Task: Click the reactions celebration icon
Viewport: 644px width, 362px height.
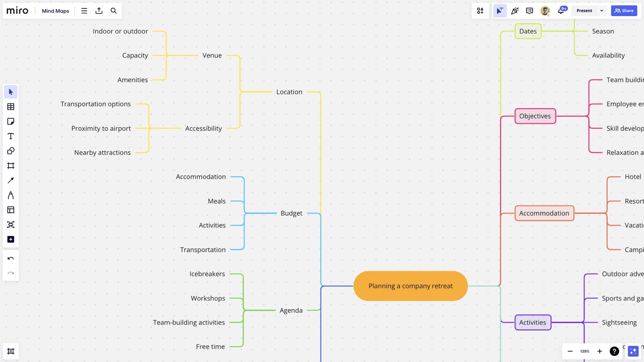Action: pos(515,11)
